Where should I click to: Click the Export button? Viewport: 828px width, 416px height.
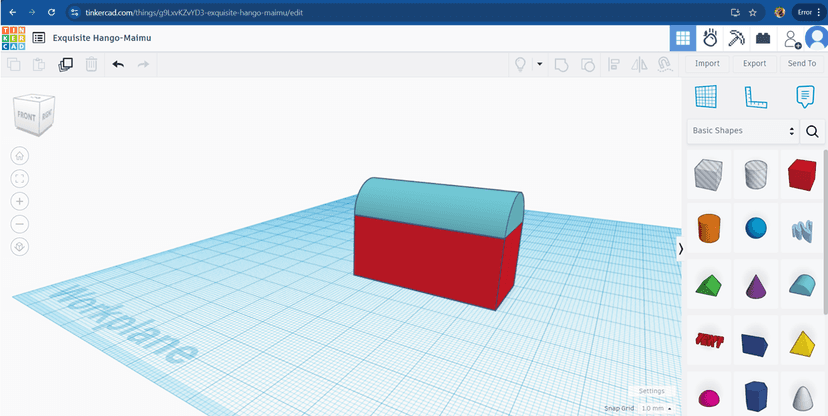[754, 64]
